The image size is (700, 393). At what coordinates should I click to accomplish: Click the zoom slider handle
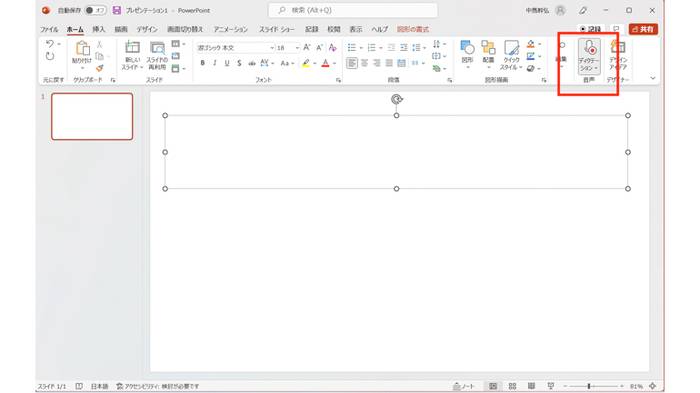click(x=589, y=386)
